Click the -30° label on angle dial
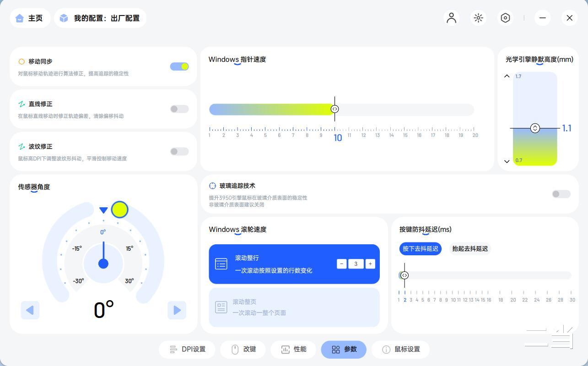 click(x=78, y=281)
